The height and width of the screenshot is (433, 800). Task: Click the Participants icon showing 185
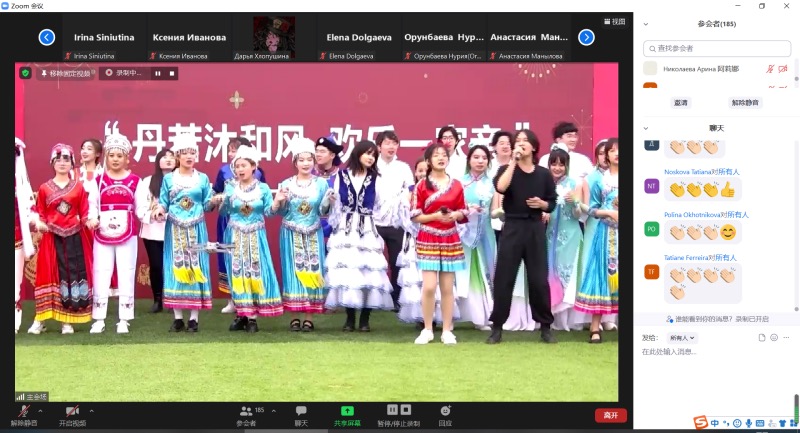246,411
